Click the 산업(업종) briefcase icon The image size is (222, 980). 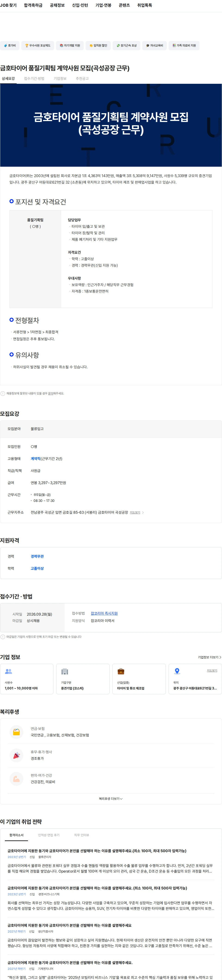pyautogui.click(x=121, y=671)
